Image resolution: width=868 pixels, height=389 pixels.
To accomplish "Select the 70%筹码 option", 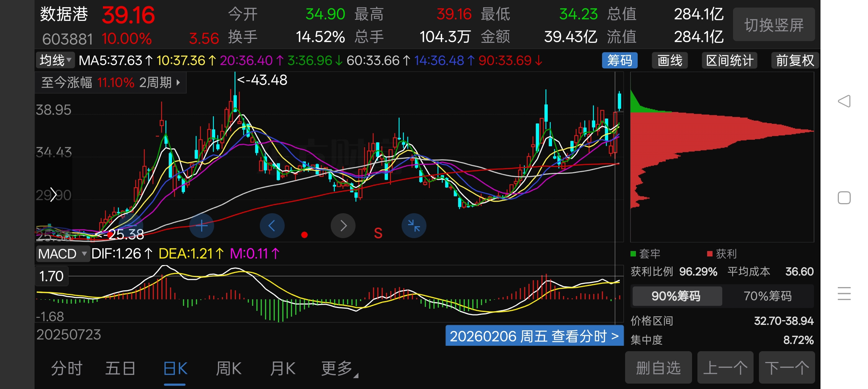I will coord(768,296).
